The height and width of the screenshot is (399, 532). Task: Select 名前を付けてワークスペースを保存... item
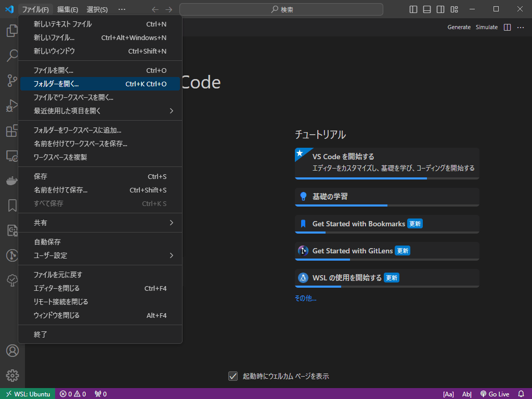point(100,144)
